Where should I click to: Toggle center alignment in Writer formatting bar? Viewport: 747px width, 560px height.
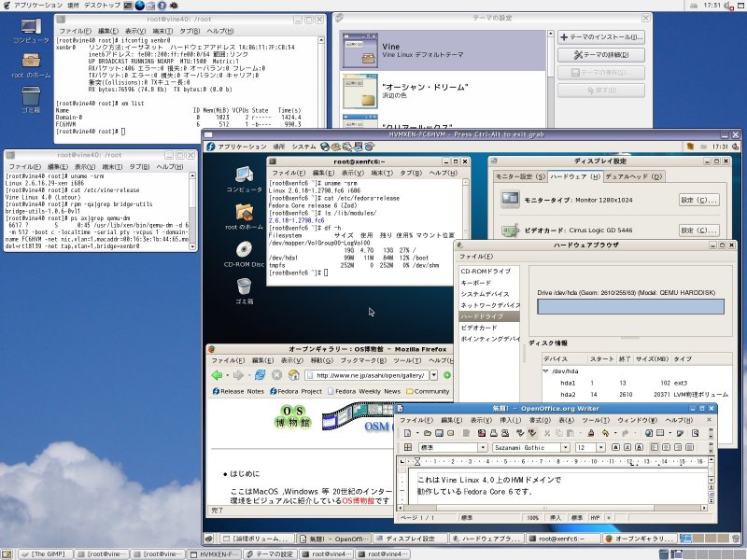point(666,448)
